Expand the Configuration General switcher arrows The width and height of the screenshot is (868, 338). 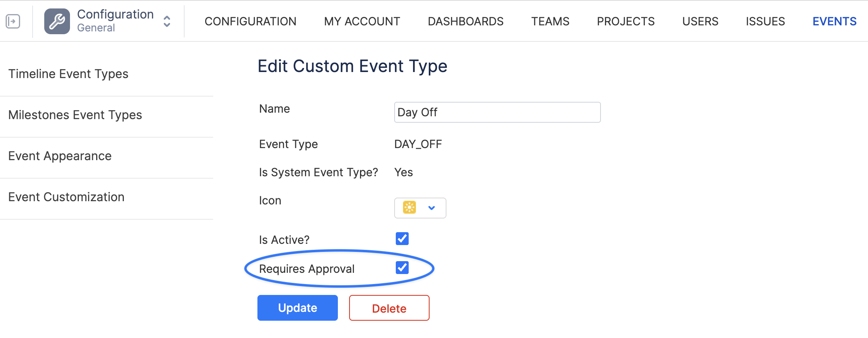(x=167, y=21)
